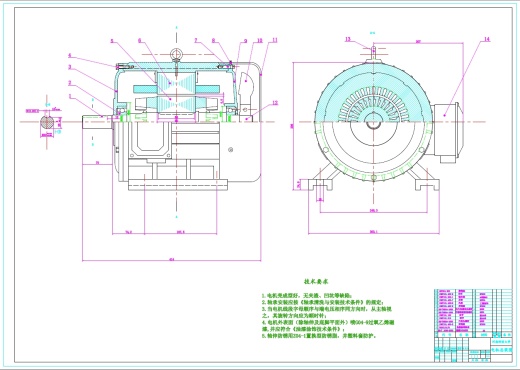520x370 pixels.
Task: Click the shaft extension in the side view
Action: (97, 122)
